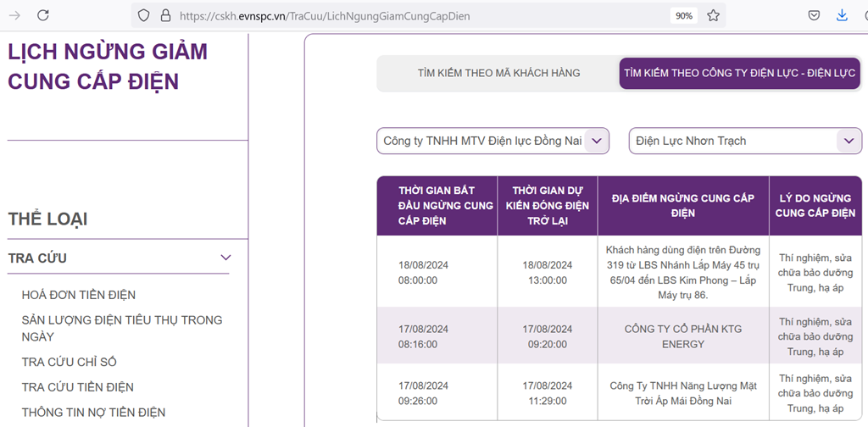The image size is (868, 427).
Task: Select the 17/08/2024 11:29:00 restore time cell
Action: [x=548, y=393]
